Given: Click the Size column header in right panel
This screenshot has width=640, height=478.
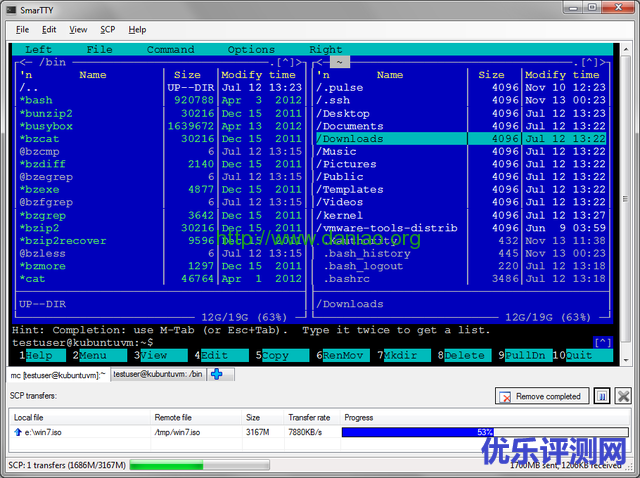Looking at the screenshot, I should [x=491, y=75].
